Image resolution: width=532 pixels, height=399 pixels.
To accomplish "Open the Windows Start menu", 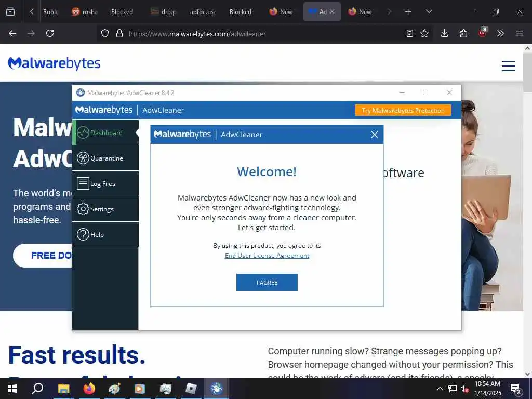I will (12, 389).
